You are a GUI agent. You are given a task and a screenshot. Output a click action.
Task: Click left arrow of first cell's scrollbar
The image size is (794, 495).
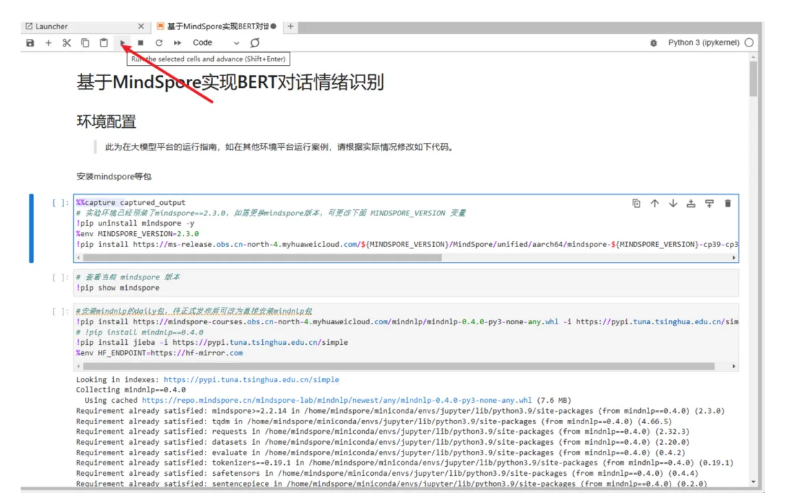(x=78, y=258)
